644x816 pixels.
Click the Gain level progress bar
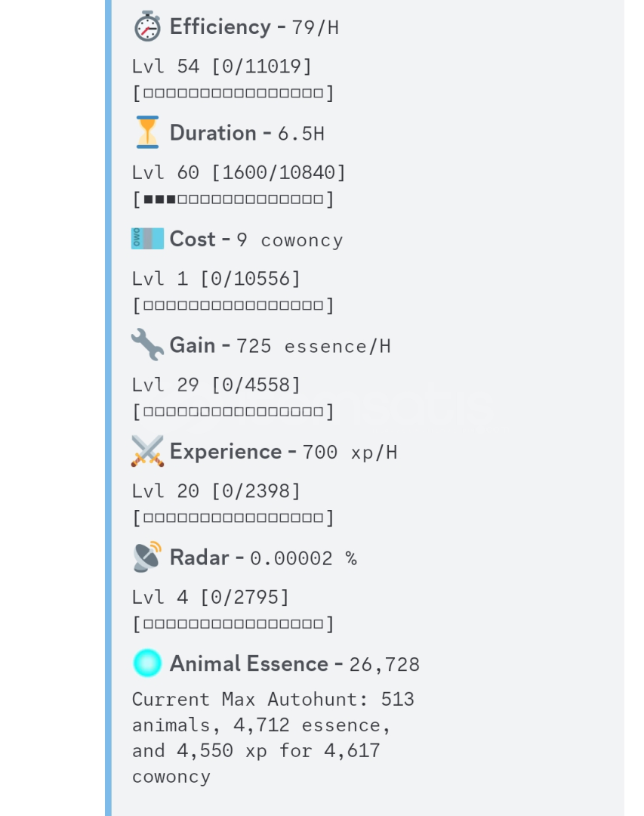[x=233, y=412]
